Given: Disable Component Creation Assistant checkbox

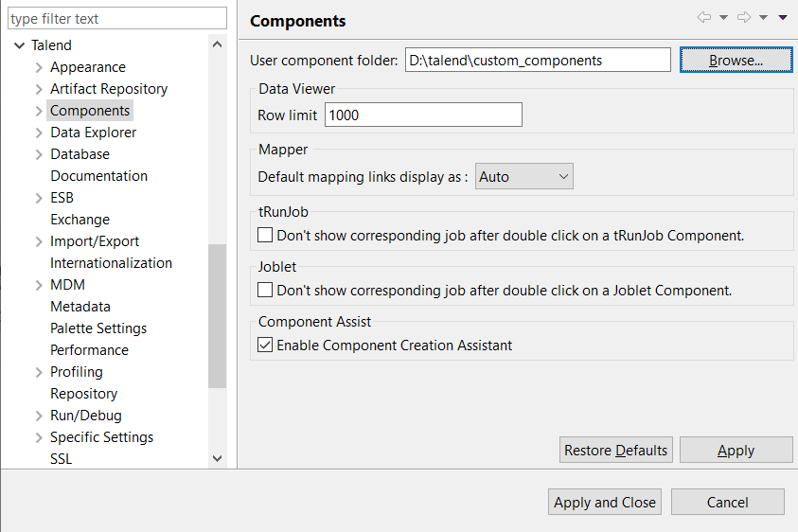Looking at the screenshot, I should tap(265, 346).
